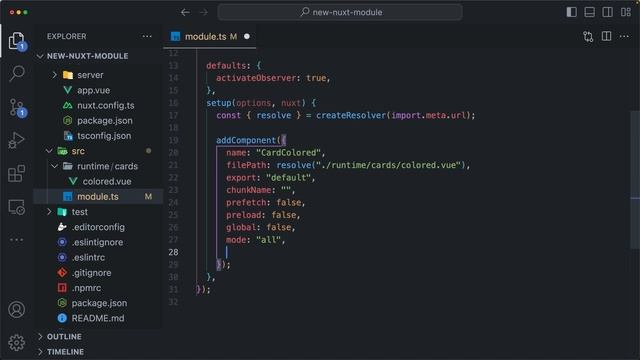The height and width of the screenshot is (360, 640).
Task: Open the Extensions view
Action: pos(17,173)
